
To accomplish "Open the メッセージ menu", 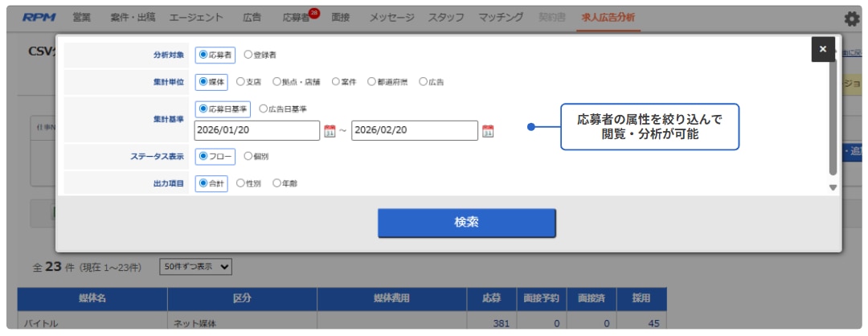I will pyautogui.click(x=392, y=17).
